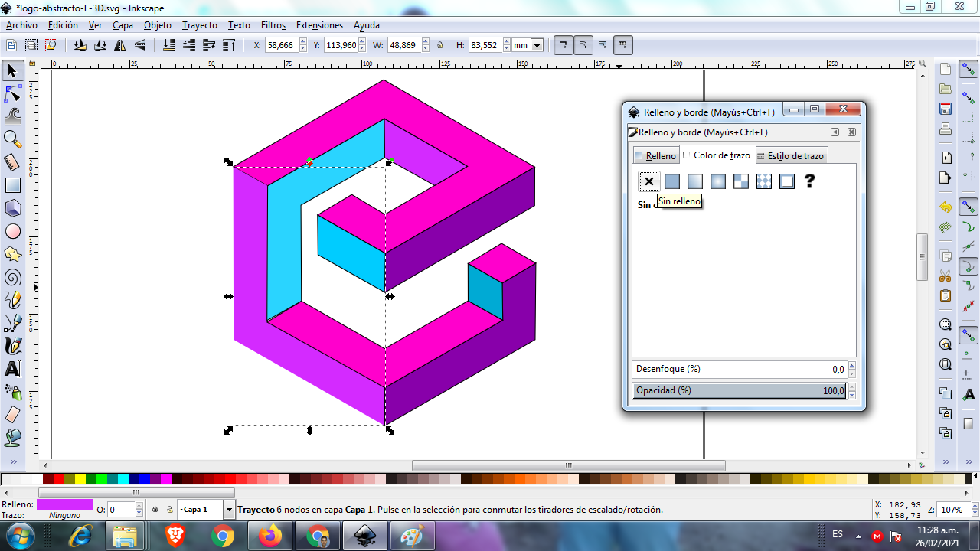The height and width of the screenshot is (551, 980).
Task: Select the 3D Box tool
Action: pos(12,208)
